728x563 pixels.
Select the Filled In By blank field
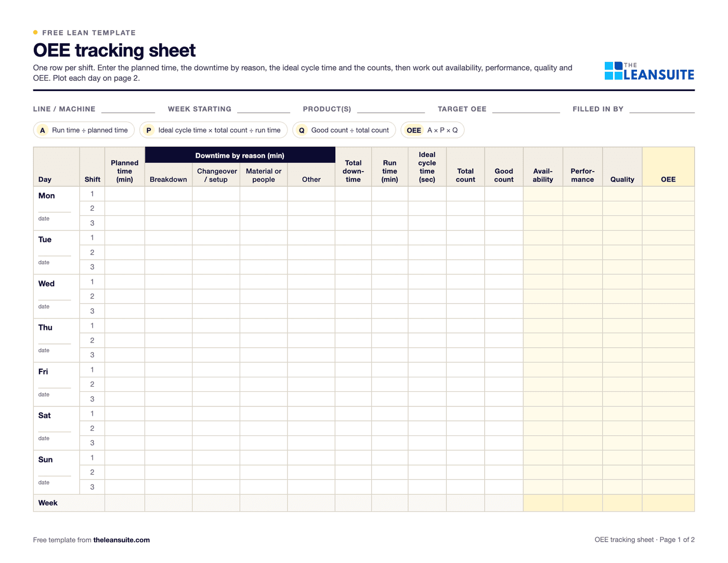[662, 109]
